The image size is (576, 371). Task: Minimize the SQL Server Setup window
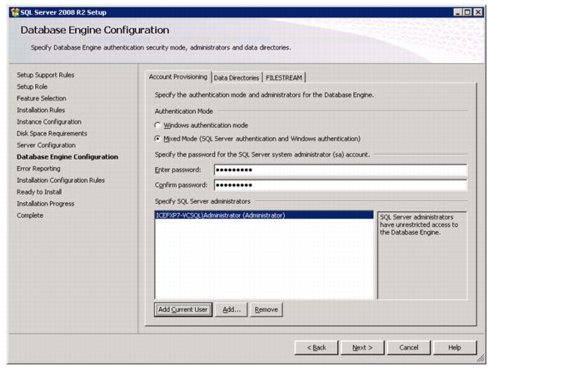click(x=457, y=12)
